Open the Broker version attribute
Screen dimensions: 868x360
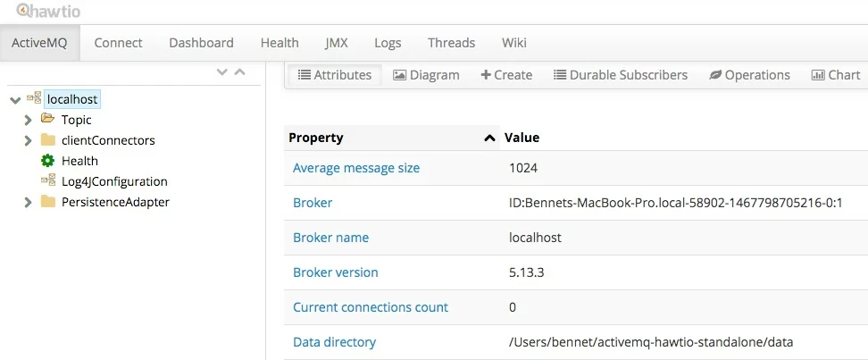336,272
